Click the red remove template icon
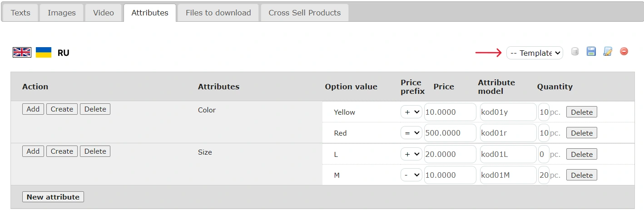 (624, 52)
